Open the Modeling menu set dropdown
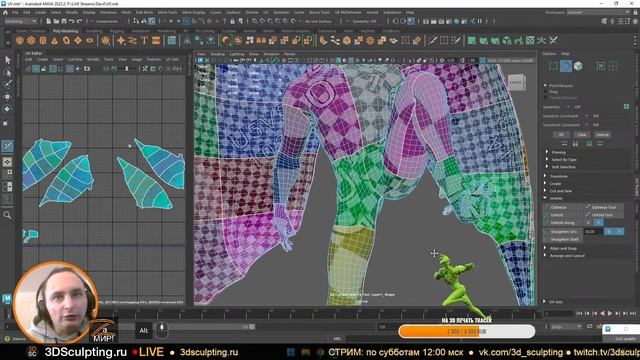 20,21
